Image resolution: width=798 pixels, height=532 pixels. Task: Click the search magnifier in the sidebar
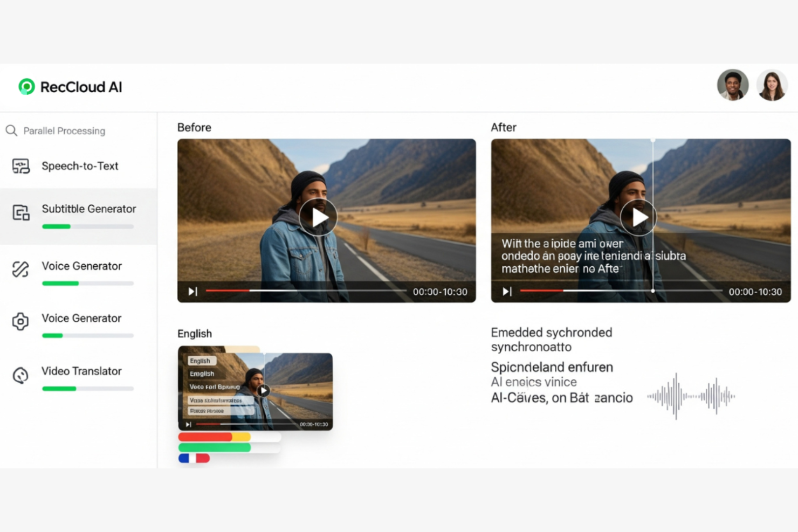[x=11, y=130]
